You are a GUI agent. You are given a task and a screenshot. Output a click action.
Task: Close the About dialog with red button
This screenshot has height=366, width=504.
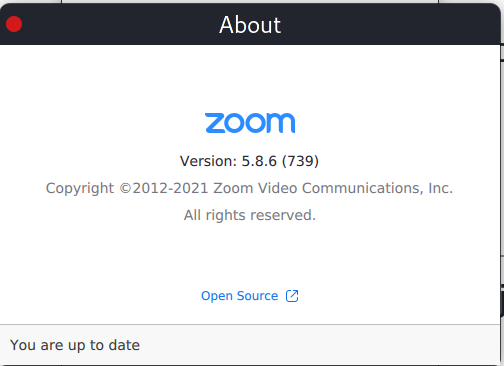pos(14,24)
